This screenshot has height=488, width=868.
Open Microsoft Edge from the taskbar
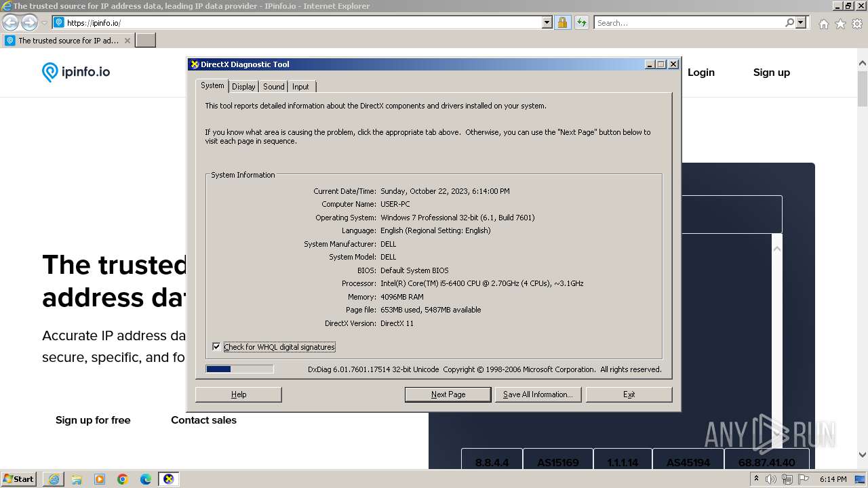click(146, 479)
